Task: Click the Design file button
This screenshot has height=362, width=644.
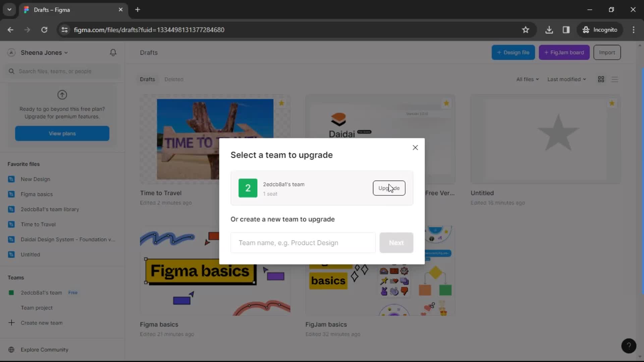Action: 513,53
